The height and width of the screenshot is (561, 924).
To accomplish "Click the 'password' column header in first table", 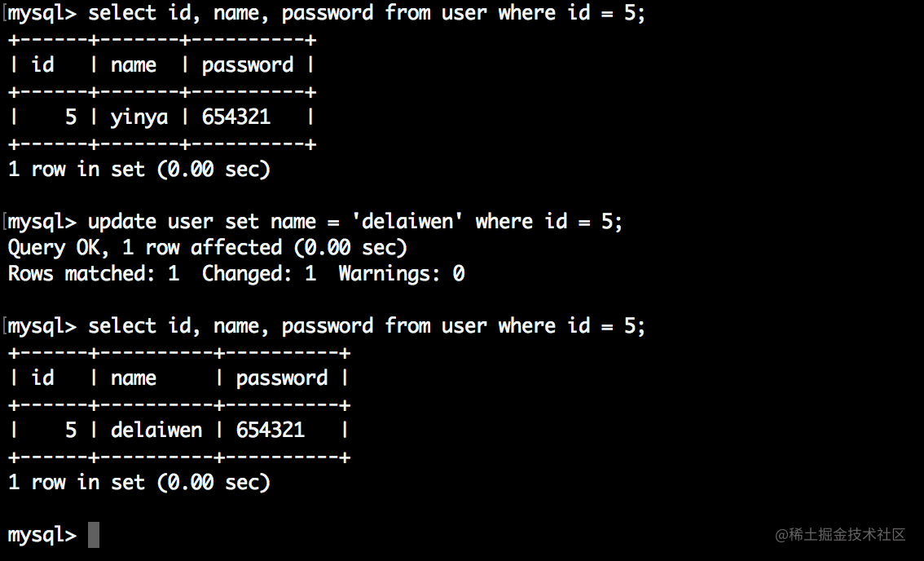I will click(x=248, y=65).
